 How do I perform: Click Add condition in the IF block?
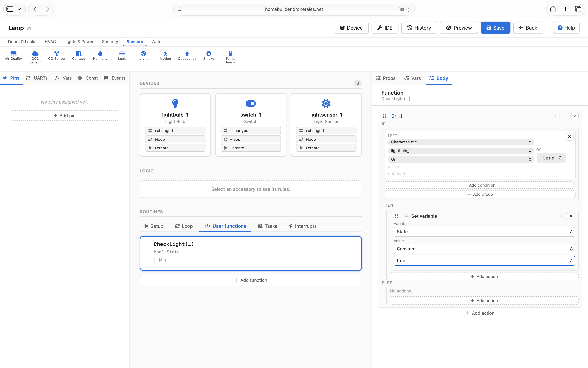(x=479, y=185)
